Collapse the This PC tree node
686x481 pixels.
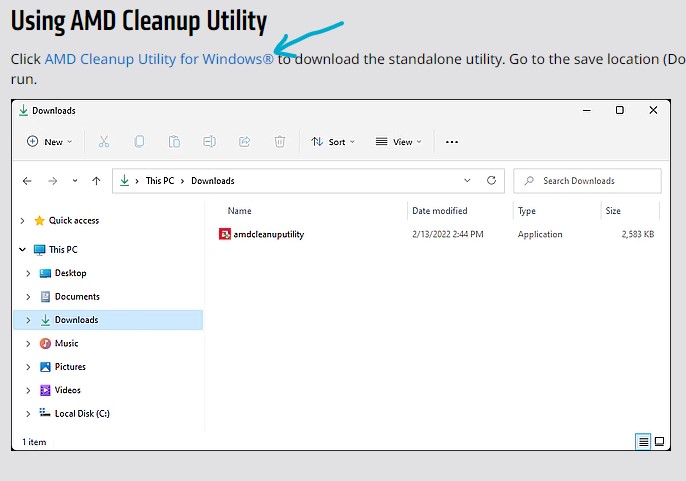[22, 249]
